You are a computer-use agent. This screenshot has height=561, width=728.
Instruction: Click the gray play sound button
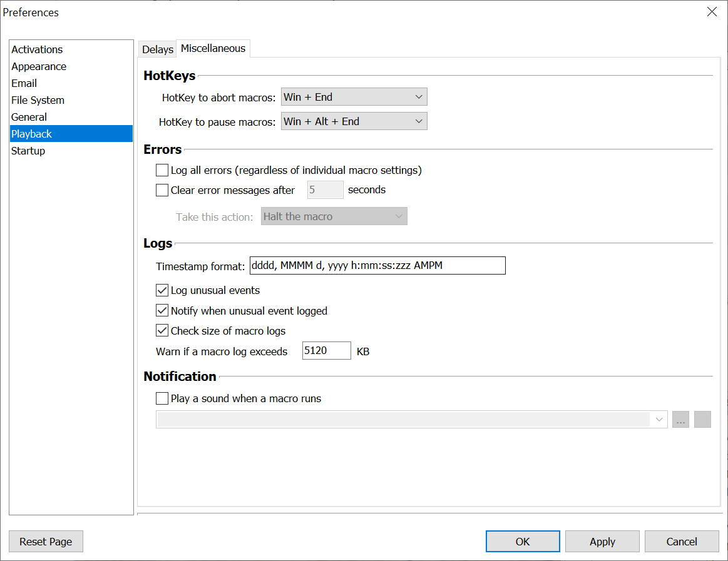click(x=702, y=420)
